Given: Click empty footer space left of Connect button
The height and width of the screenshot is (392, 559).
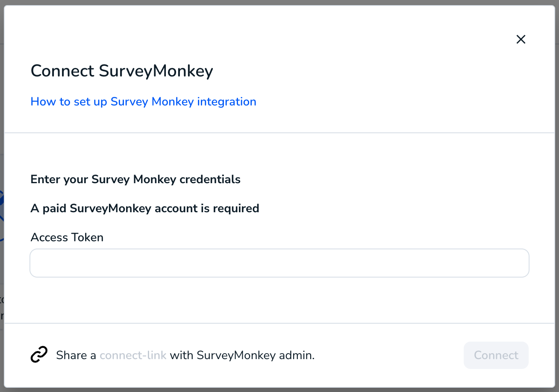Looking at the screenshot, I should (389, 355).
